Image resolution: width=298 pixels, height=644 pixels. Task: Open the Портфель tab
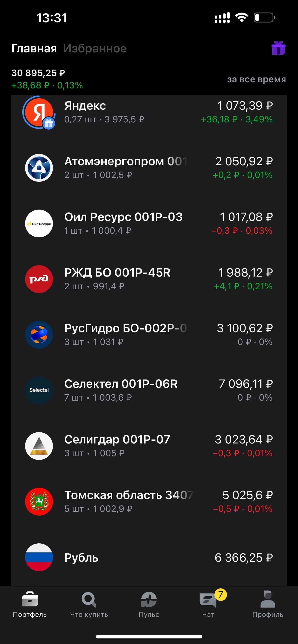pyautogui.click(x=30, y=604)
